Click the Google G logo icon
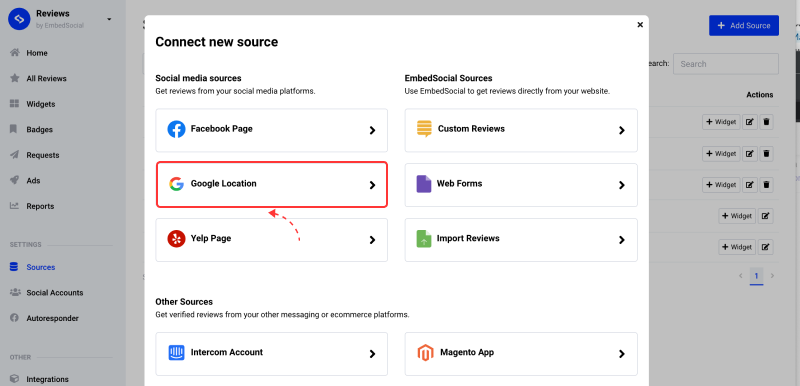The height and width of the screenshot is (386, 800). (176, 184)
